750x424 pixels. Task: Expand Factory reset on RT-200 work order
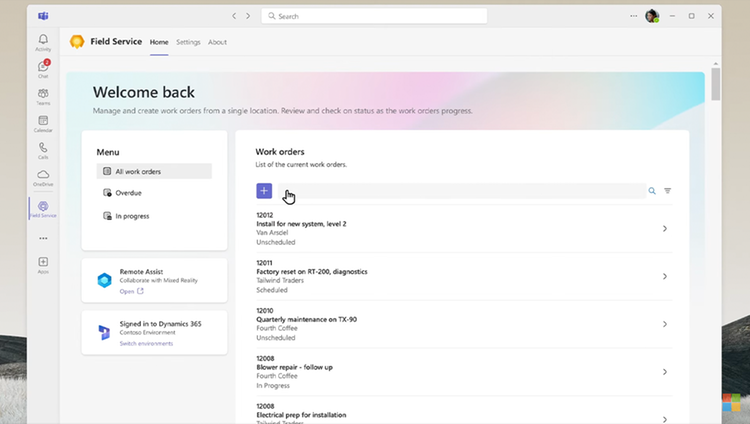coord(665,277)
